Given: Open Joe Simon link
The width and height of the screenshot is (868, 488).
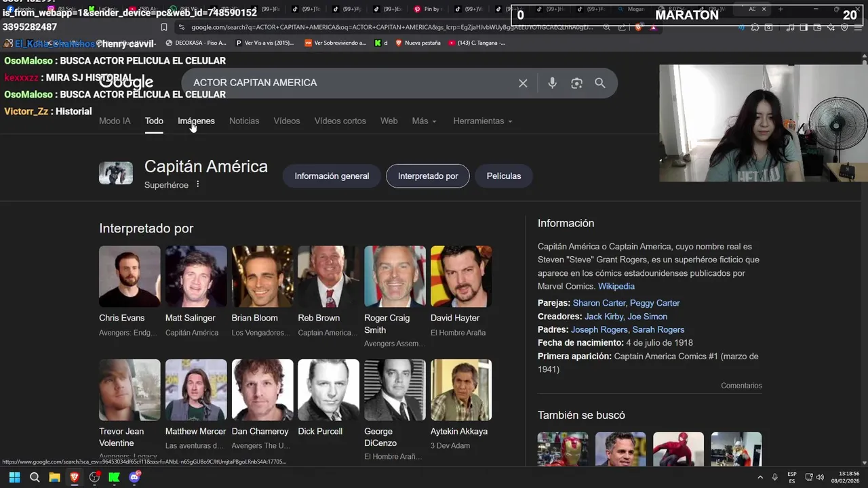Looking at the screenshot, I should pos(647,317).
